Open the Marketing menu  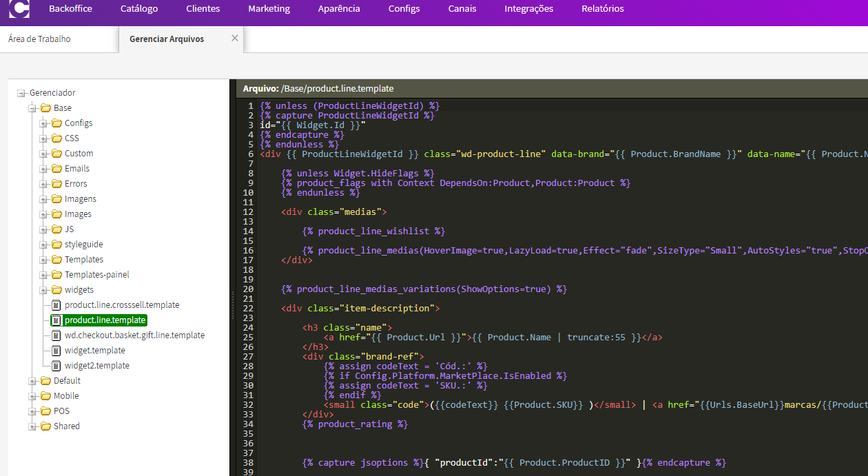pyautogui.click(x=269, y=9)
